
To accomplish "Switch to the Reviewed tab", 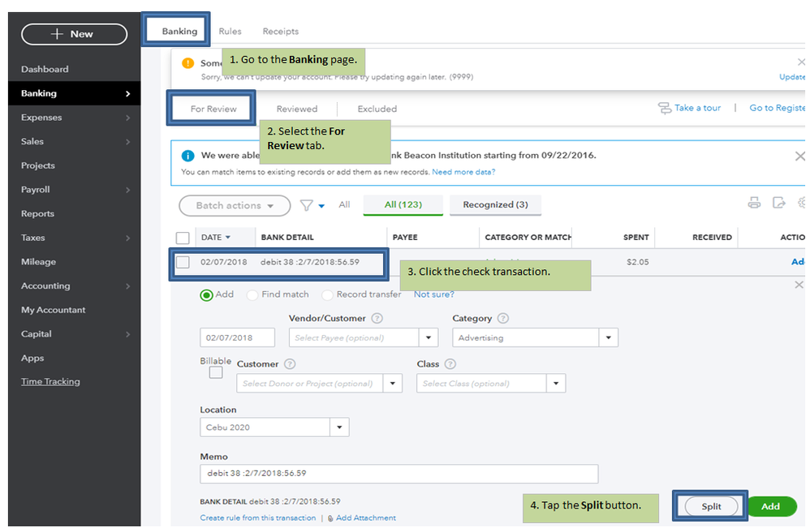I will coord(296,109).
